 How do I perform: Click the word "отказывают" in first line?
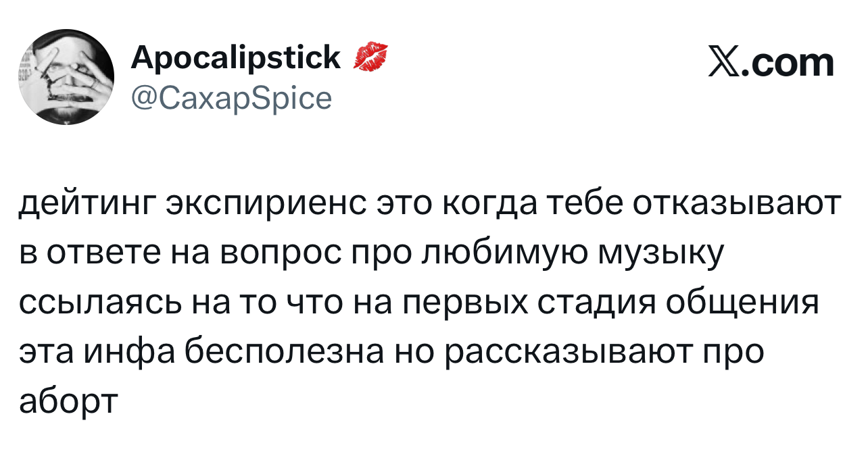click(736, 204)
